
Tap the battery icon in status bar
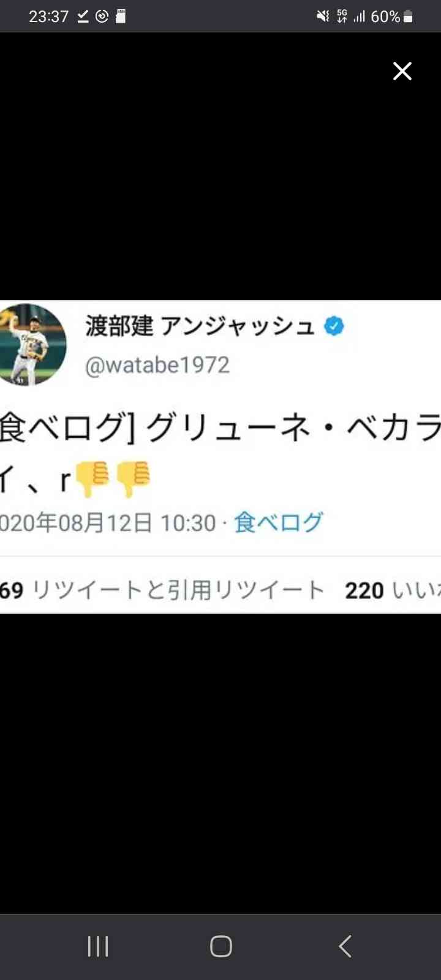click(409, 17)
